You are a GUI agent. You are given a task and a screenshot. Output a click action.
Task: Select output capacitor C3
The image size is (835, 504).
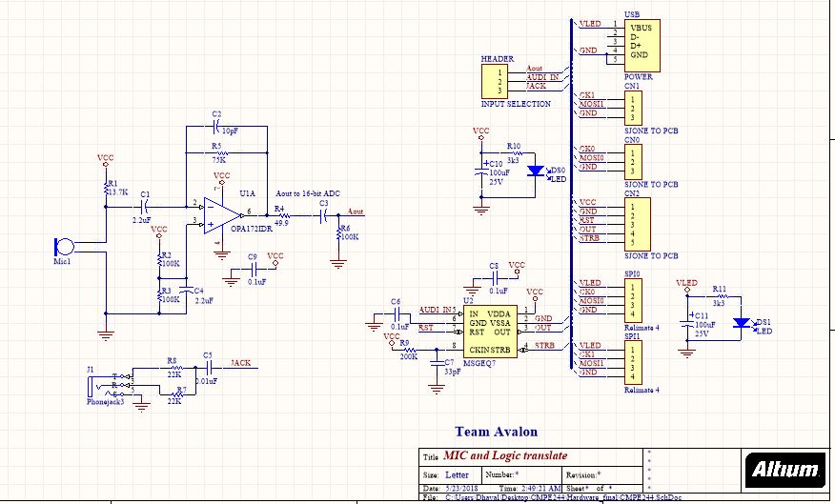[x=323, y=215]
